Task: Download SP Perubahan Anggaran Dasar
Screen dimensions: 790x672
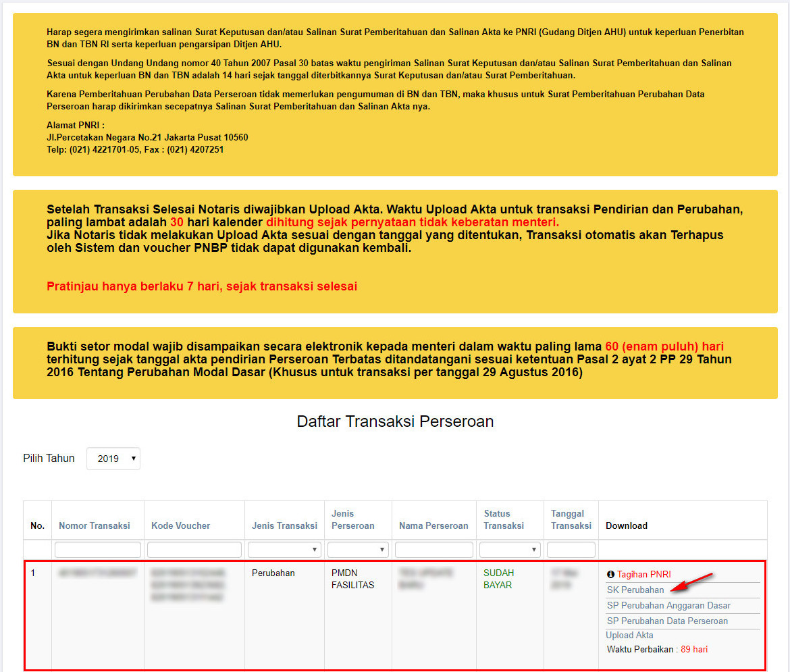Action: tap(668, 606)
